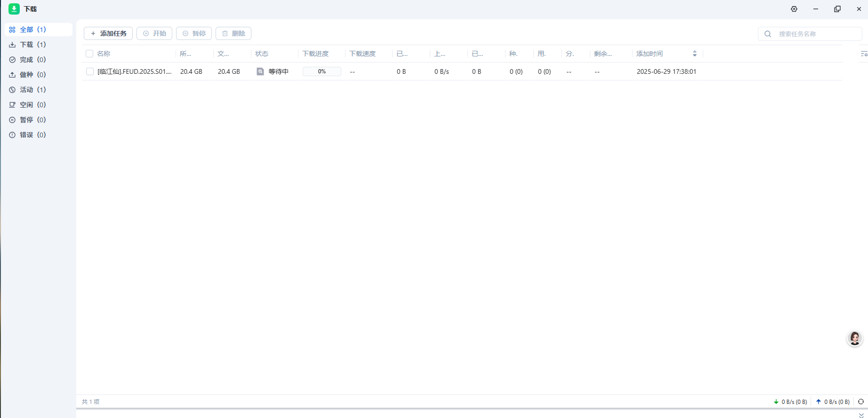Image resolution: width=868 pixels, height=418 pixels.
Task: Click the 剩余... column header
Action: 603,54
